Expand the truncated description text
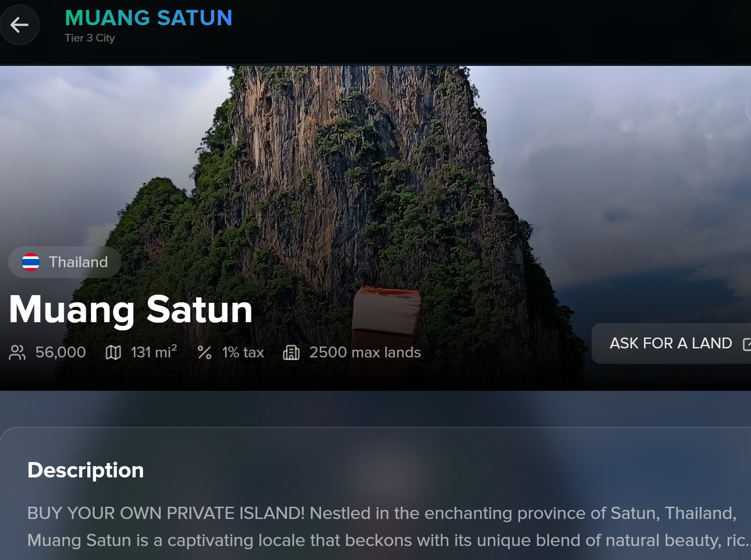Image resolution: width=751 pixels, height=560 pixels. 738,540
